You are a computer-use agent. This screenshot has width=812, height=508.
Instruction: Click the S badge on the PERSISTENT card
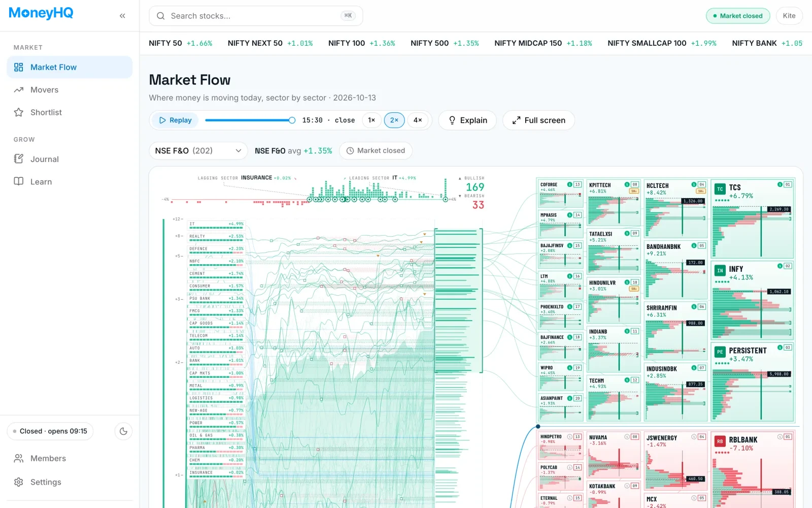(780, 347)
